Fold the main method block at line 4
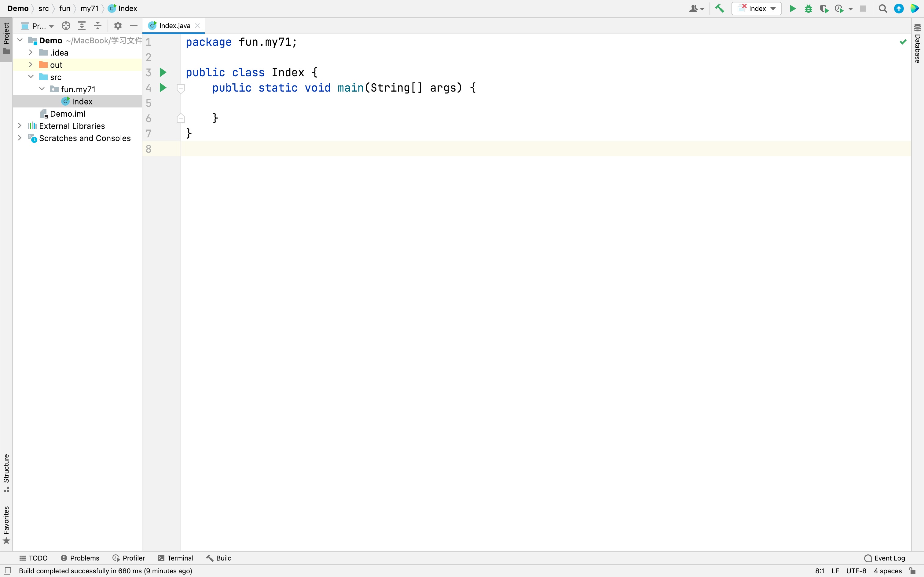The height and width of the screenshot is (577, 924). [181, 88]
